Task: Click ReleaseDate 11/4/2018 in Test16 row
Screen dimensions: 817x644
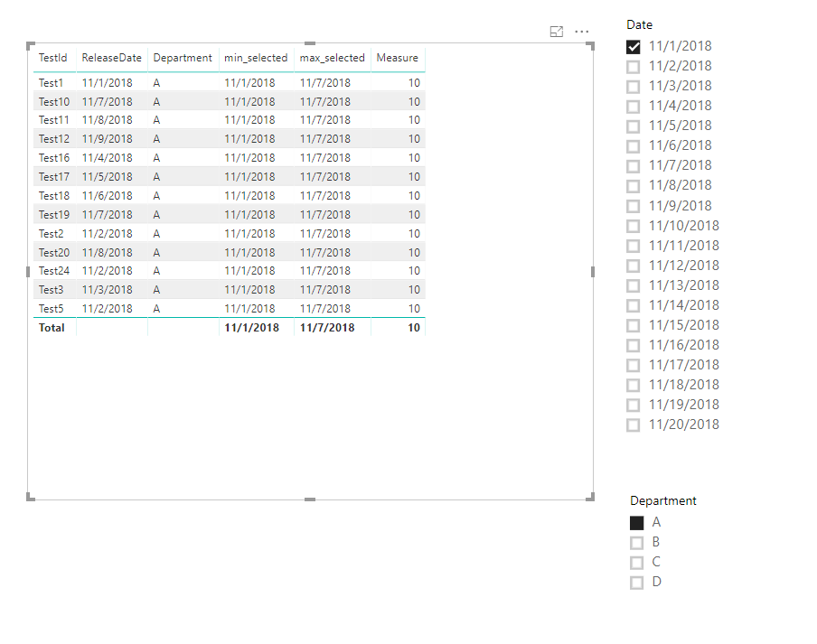Action: (107, 158)
